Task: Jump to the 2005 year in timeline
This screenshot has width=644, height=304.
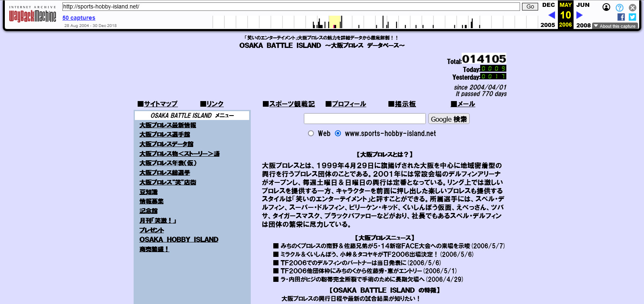Action: 547,25
